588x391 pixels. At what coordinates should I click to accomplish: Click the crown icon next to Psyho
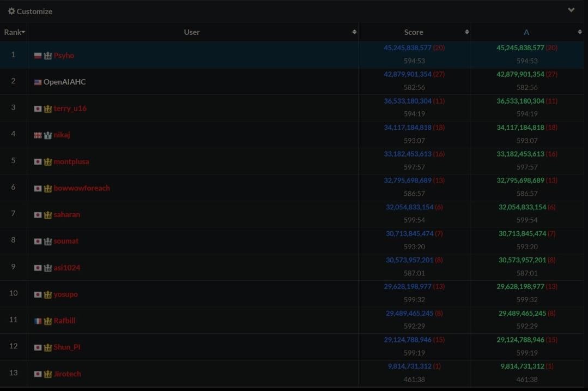47,56
